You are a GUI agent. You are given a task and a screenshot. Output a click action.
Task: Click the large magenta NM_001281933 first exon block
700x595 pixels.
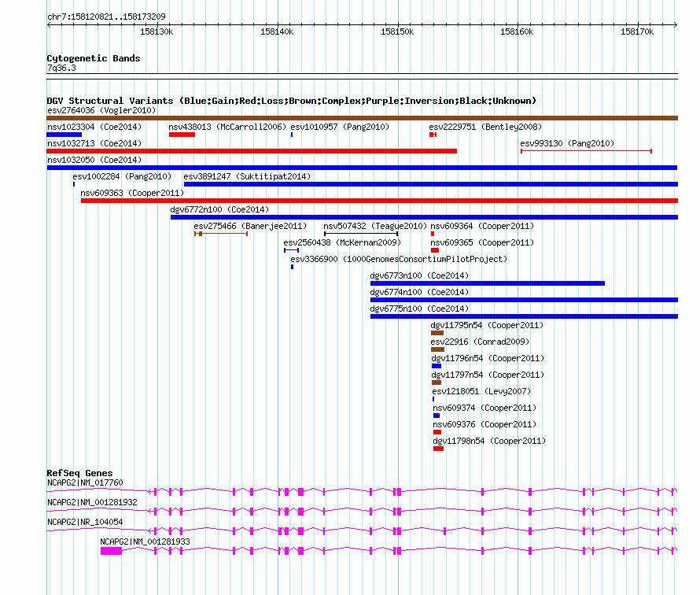[111, 551]
